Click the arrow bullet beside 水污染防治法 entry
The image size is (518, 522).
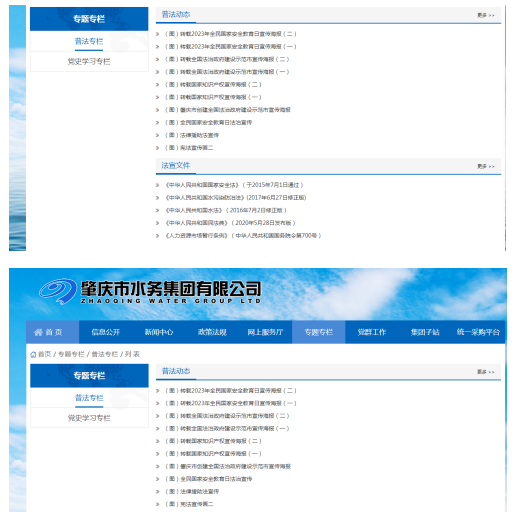pos(158,198)
